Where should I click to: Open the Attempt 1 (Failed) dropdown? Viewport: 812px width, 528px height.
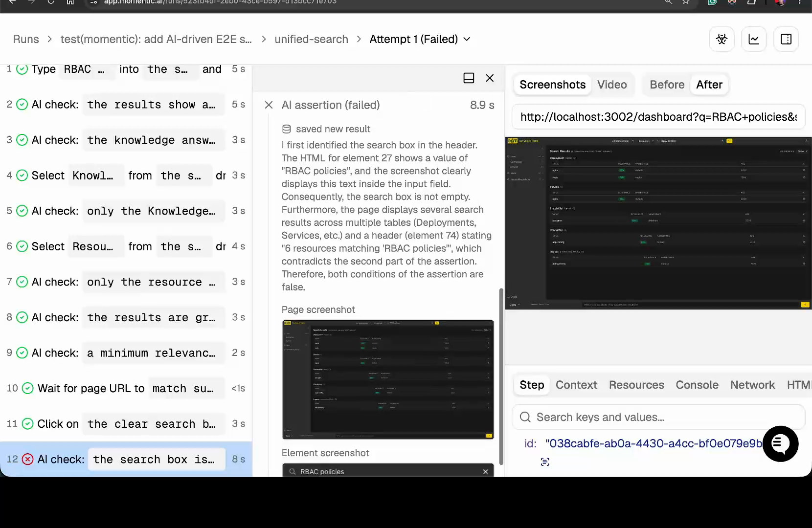pyautogui.click(x=420, y=39)
